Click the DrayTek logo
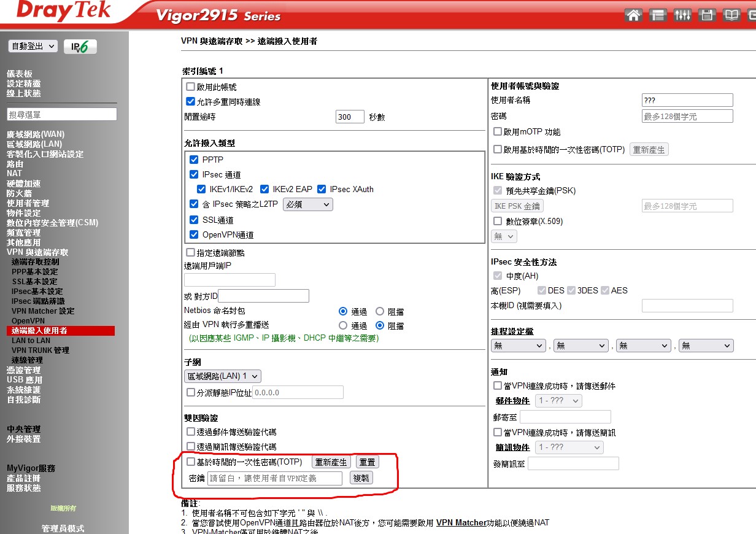 [x=64, y=10]
